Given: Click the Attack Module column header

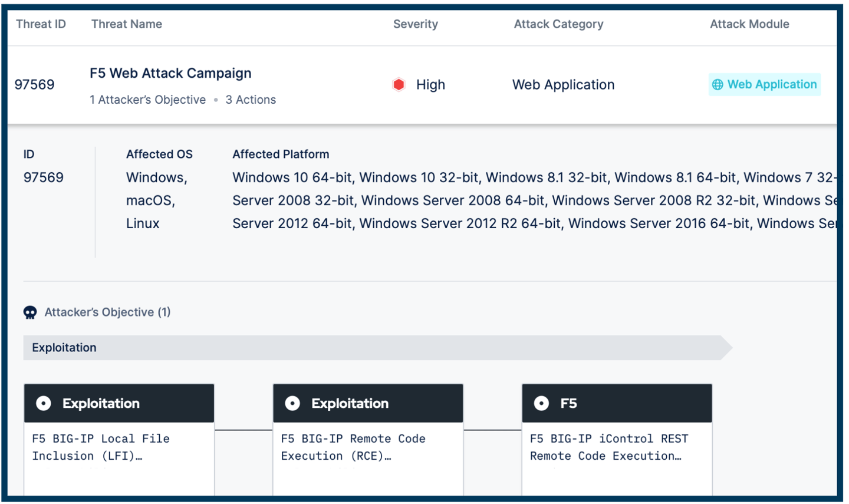Looking at the screenshot, I should click(x=749, y=24).
